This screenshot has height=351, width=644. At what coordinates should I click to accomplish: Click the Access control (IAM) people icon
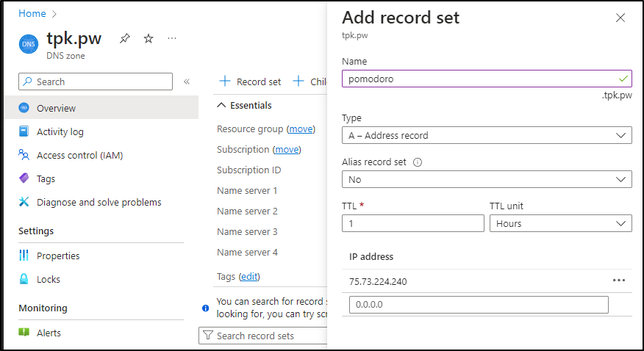pos(24,155)
